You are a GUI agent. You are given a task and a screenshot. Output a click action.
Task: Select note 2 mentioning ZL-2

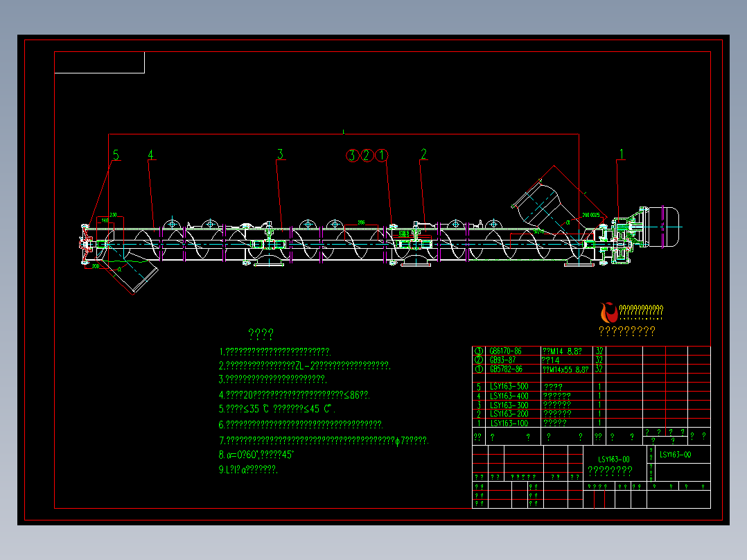coord(304,365)
